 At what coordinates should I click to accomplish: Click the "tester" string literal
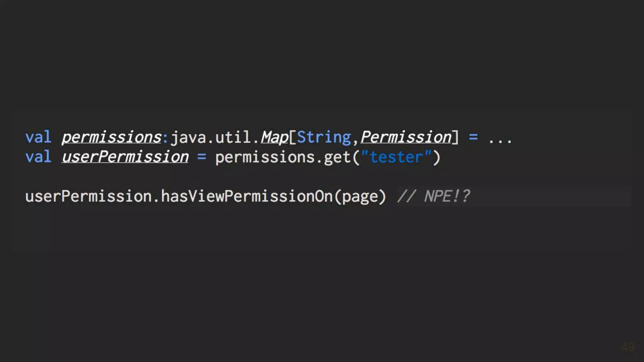click(396, 157)
